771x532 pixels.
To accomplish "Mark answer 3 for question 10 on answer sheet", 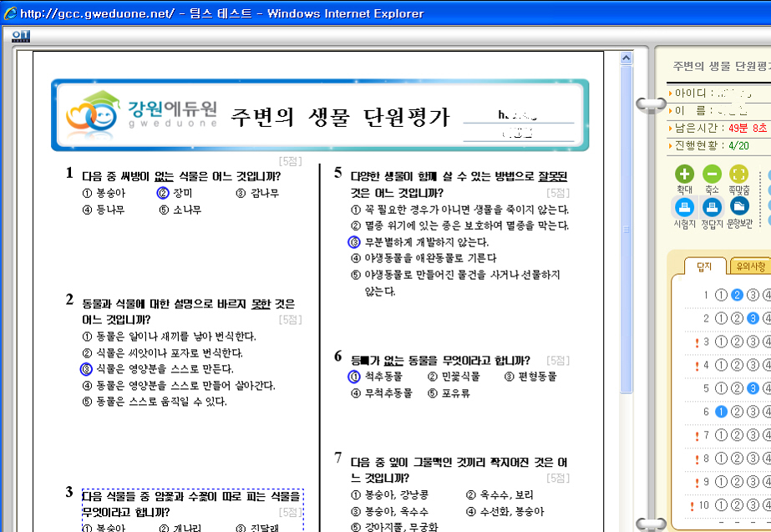I will (753, 505).
